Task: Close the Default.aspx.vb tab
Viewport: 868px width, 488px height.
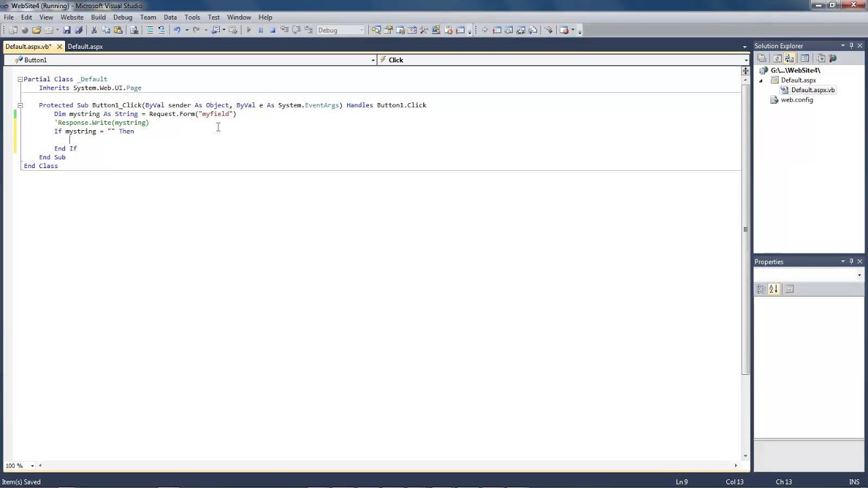Action: 59,47
